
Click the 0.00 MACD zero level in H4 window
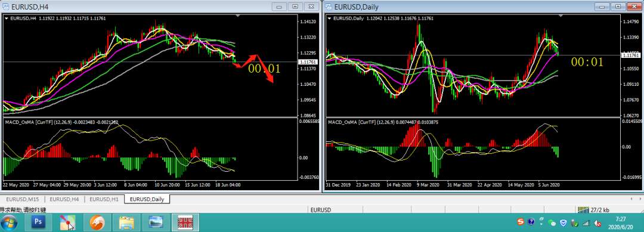click(303, 157)
